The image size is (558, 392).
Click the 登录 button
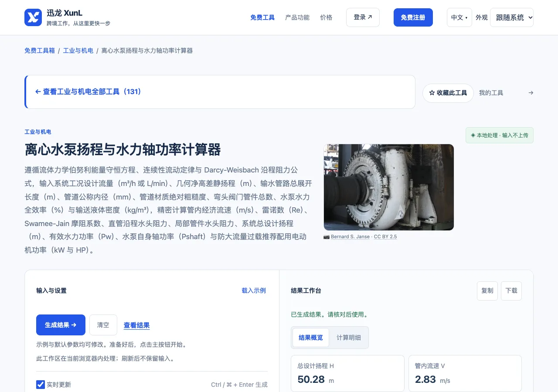[363, 17]
